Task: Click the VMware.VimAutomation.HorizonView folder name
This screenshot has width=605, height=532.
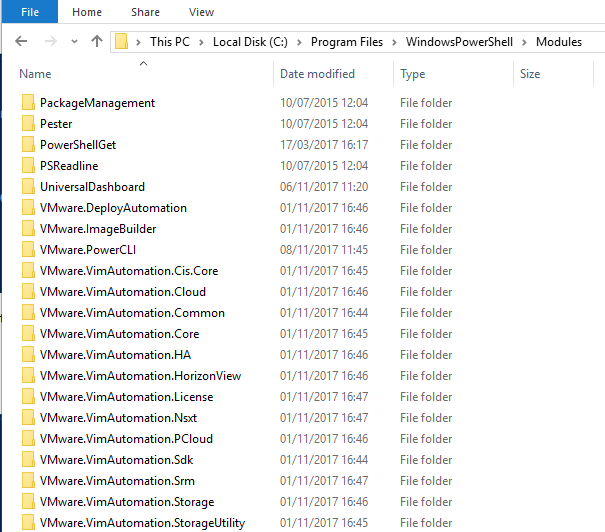Action: [140, 376]
